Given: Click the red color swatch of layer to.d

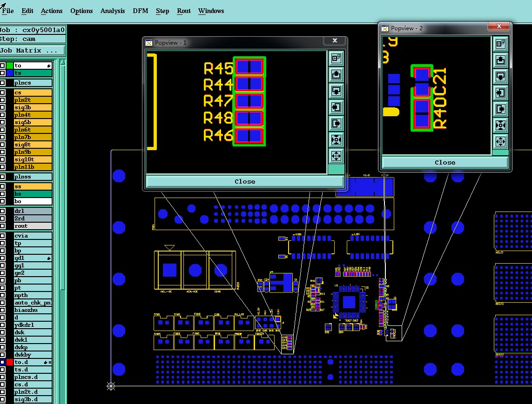Looking at the screenshot, I should [x=9, y=362].
